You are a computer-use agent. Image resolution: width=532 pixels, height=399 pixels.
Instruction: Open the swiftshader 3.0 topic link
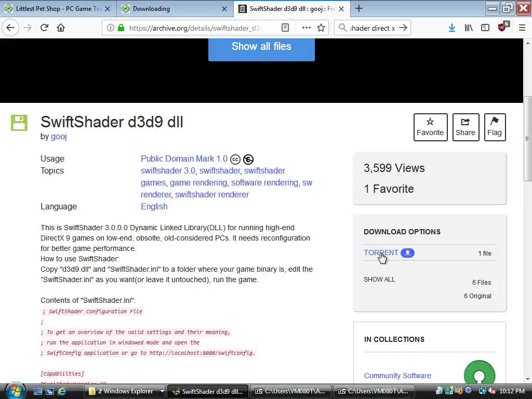(168, 170)
